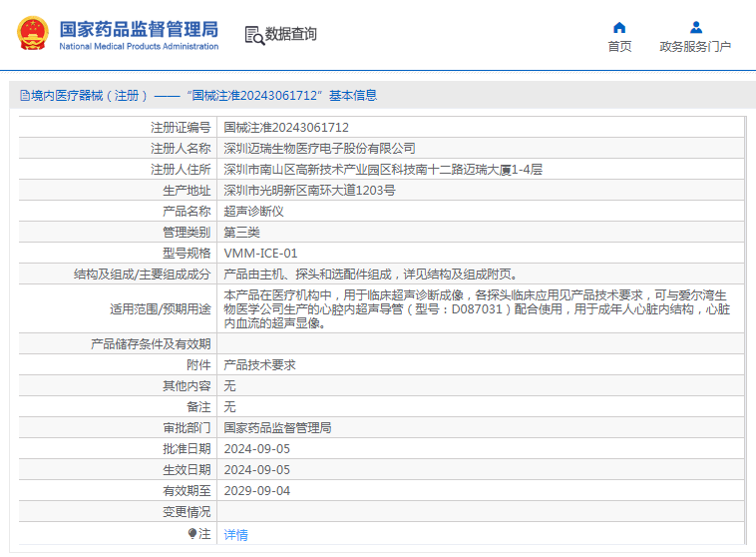
Task: Select registrant address 科技南十二路迈瑞大厦 cell
Action: pos(480,170)
